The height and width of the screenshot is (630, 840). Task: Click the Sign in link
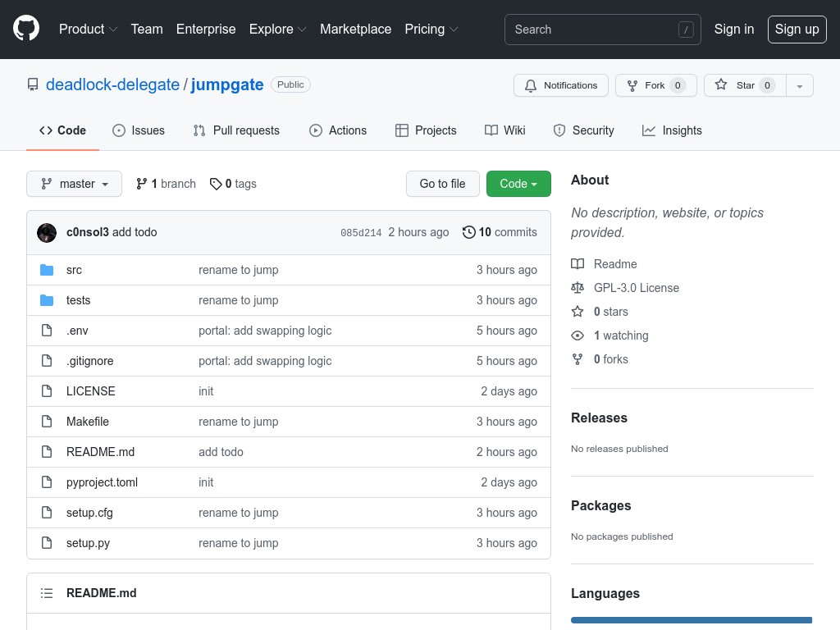click(x=734, y=29)
